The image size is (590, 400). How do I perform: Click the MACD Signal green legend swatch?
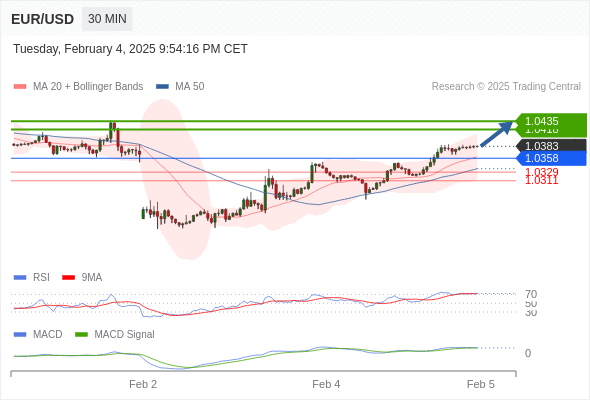tap(81, 335)
